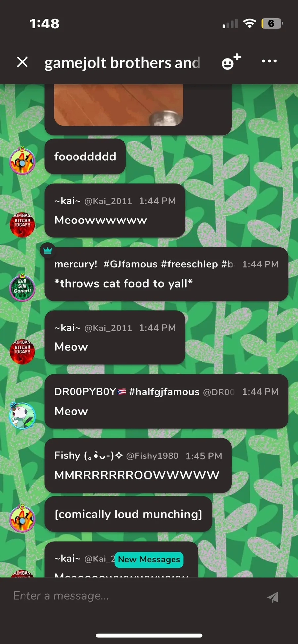
Task: Tap the 'gamejolt brothers and' chat title
Action: 122,63
